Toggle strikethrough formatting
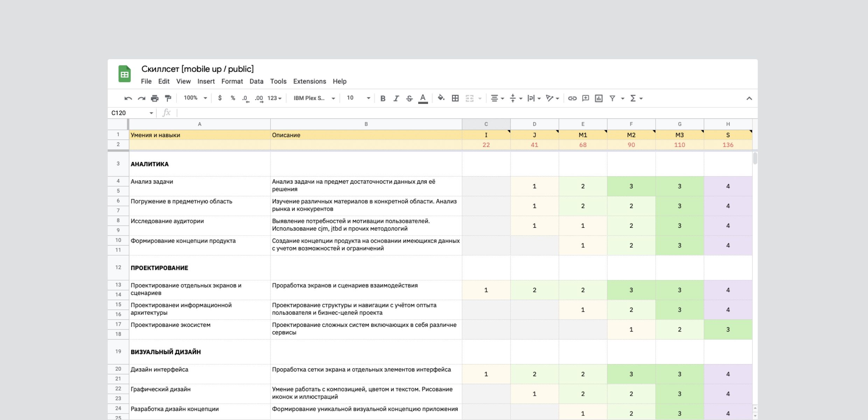 point(409,98)
